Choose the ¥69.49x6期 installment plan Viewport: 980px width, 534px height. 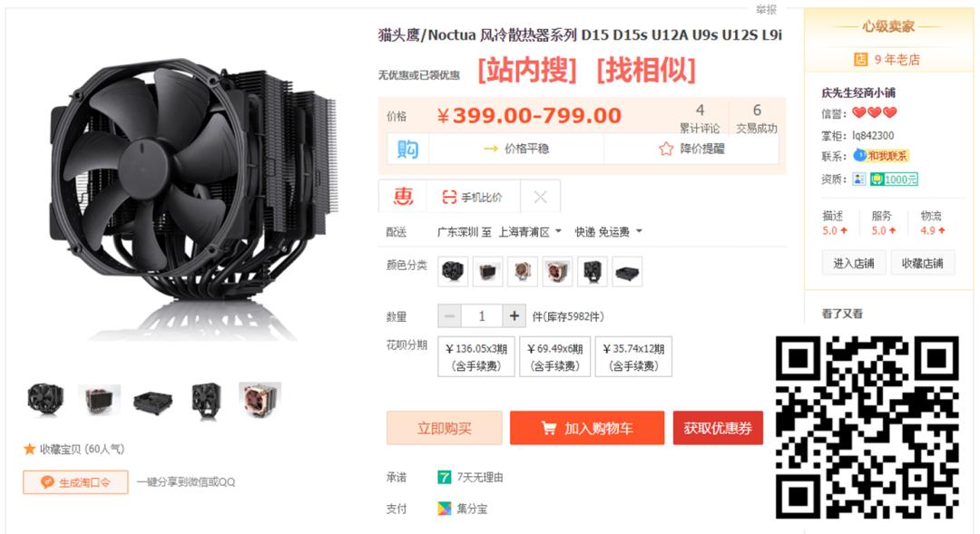[x=555, y=356]
